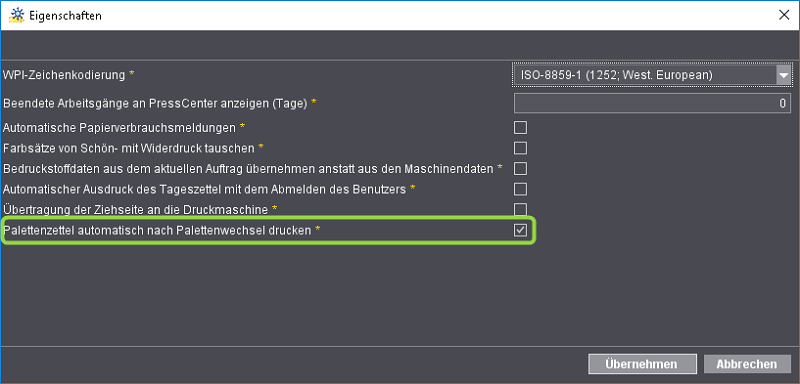The height and width of the screenshot is (384, 800).
Task: Click the Eigenschaften application icon in title bar
Action: pos(17,15)
